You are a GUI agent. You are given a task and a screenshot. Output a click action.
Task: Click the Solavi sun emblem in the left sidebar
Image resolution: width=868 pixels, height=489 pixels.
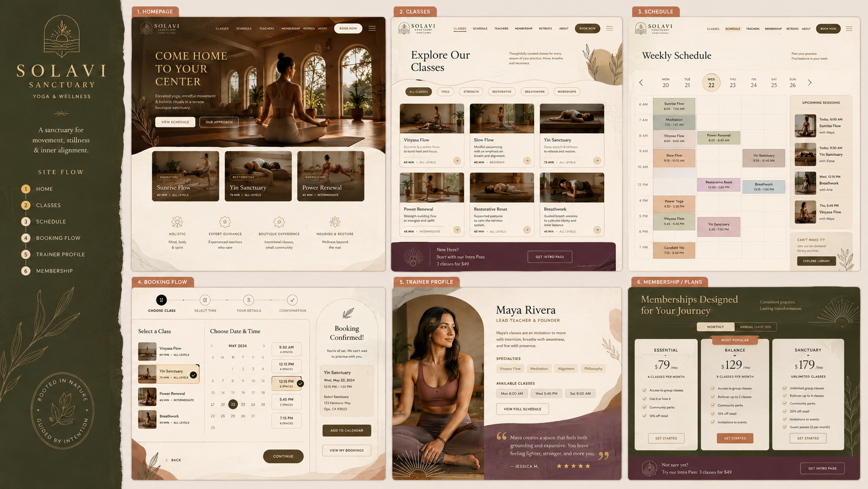click(x=62, y=36)
